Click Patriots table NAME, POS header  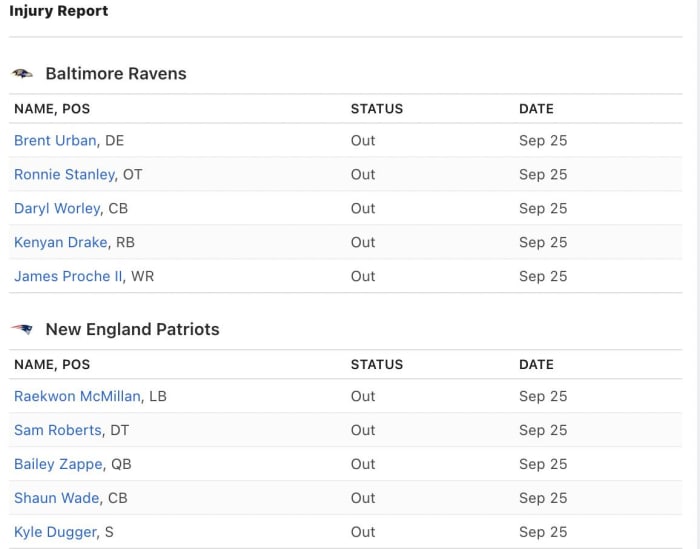coord(52,365)
